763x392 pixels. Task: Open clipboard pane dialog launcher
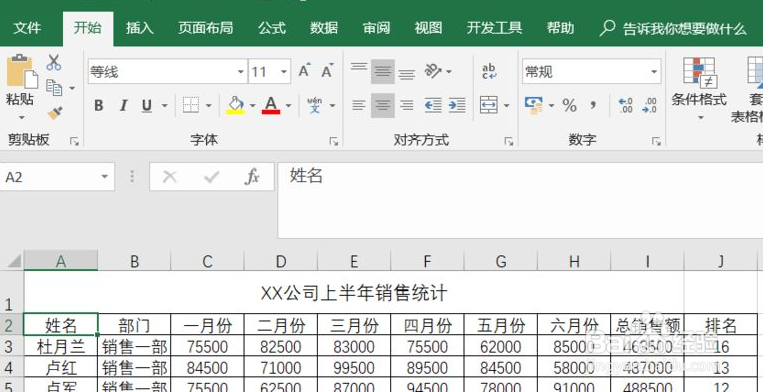click(74, 141)
